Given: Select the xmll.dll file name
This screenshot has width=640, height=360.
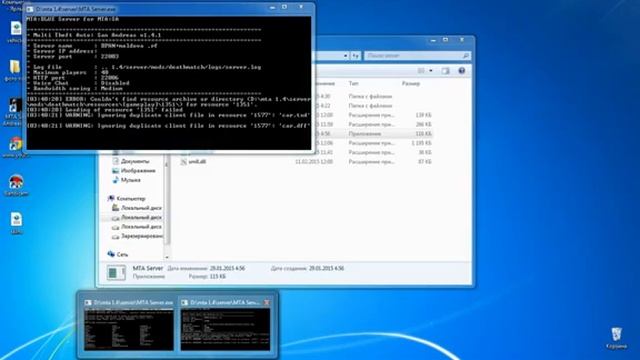Looking at the screenshot, I should 197,162.
